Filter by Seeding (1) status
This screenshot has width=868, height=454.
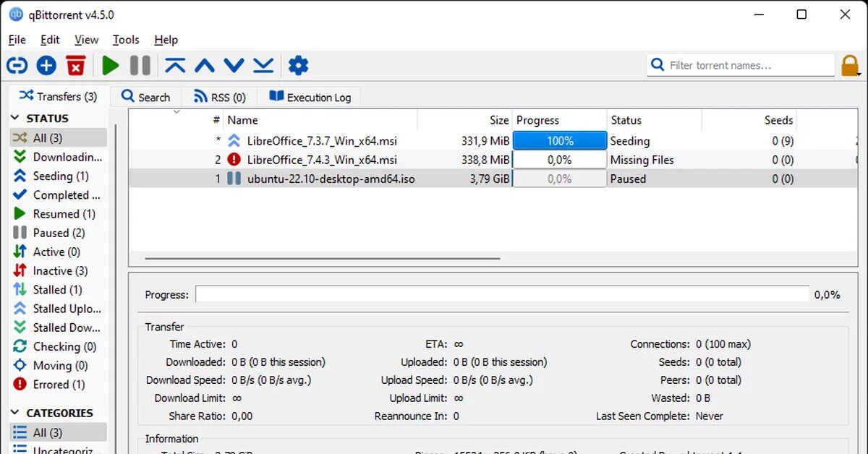pos(58,176)
